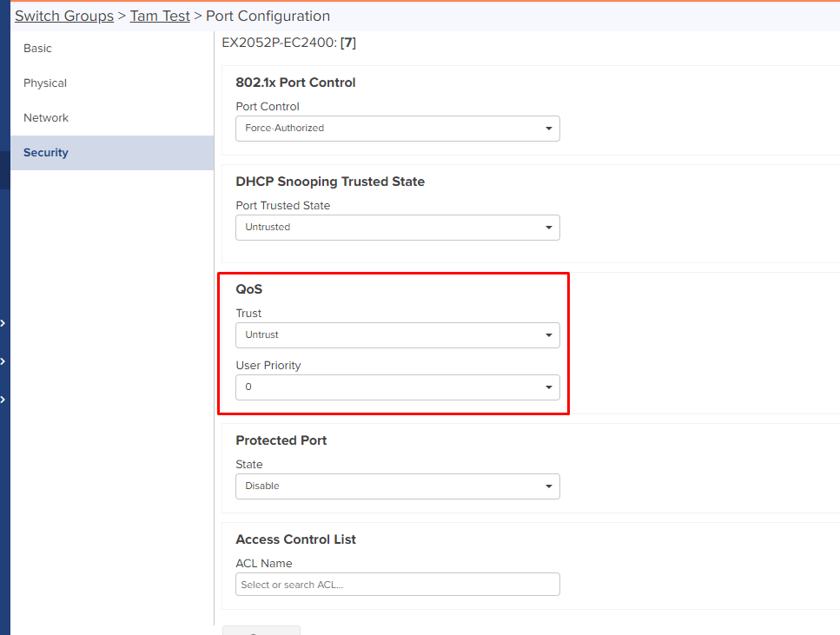Viewport: 840px width, 635px height.
Task: Click the caret arrow of Force-Authorized field
Action: (549, 129)
